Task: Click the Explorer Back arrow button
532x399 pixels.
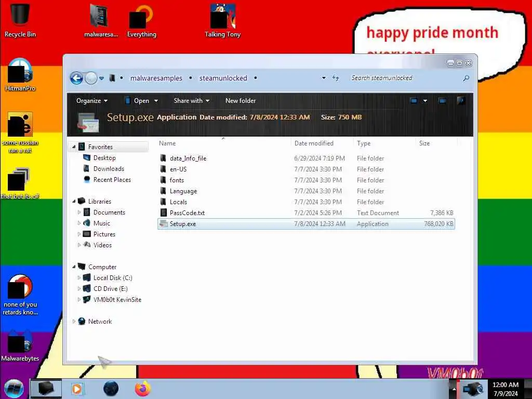Action: (77, 78)
